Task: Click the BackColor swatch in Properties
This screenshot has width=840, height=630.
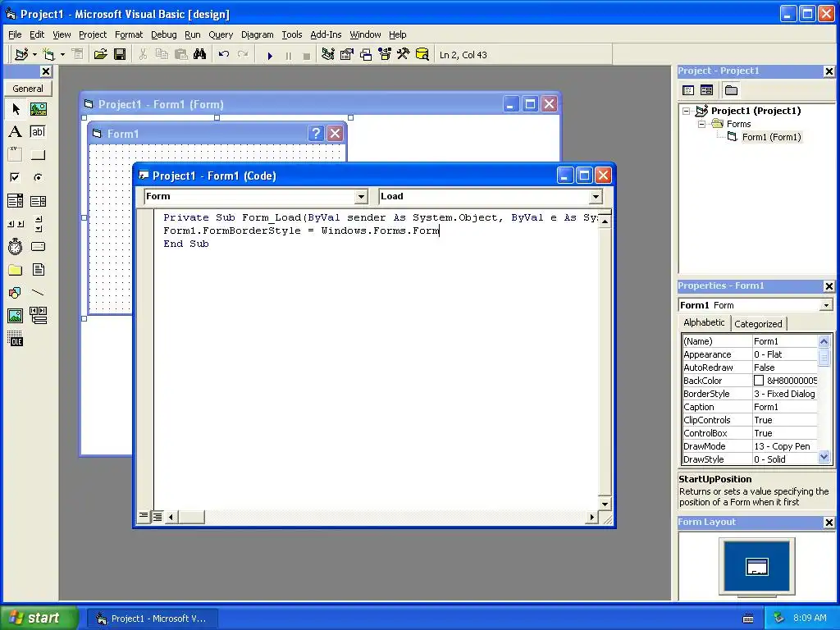Action: (759, 381)
